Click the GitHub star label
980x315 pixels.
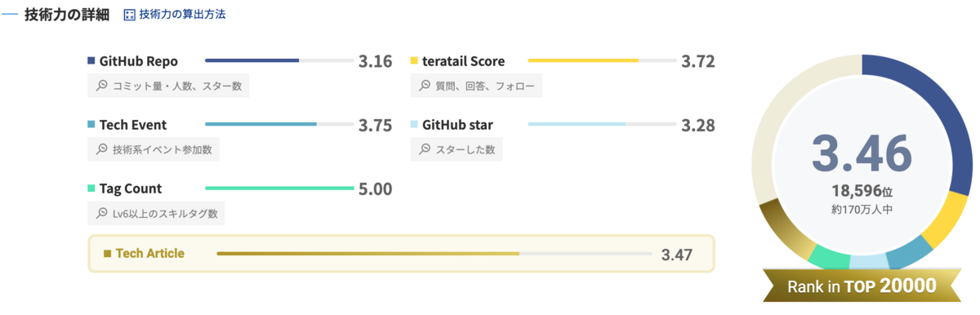(x=457, y=125)
